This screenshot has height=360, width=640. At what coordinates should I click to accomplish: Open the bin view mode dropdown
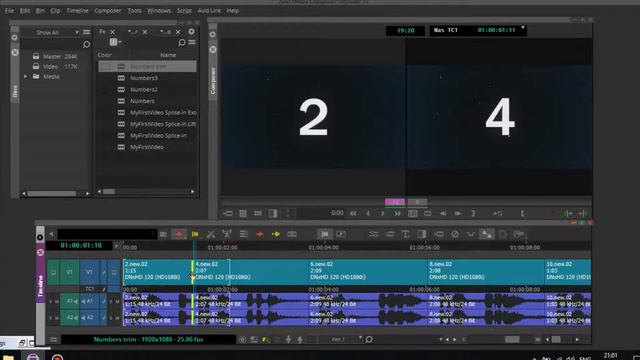(x=115, y=42)
